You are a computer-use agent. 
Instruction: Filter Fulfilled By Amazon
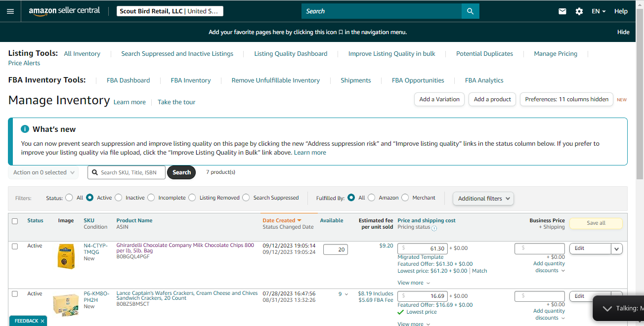click(372, 198)
